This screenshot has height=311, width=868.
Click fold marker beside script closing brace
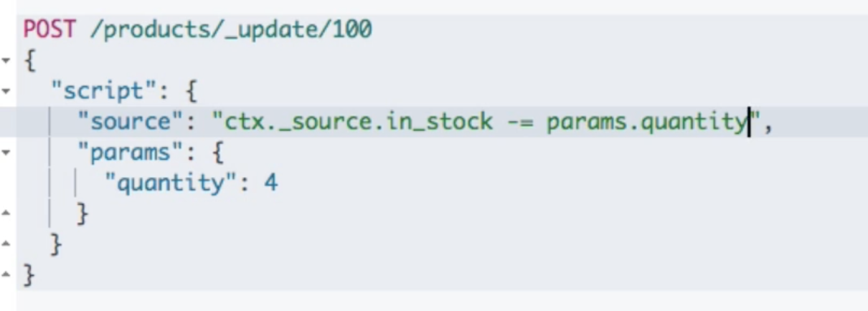click(5, 244)
